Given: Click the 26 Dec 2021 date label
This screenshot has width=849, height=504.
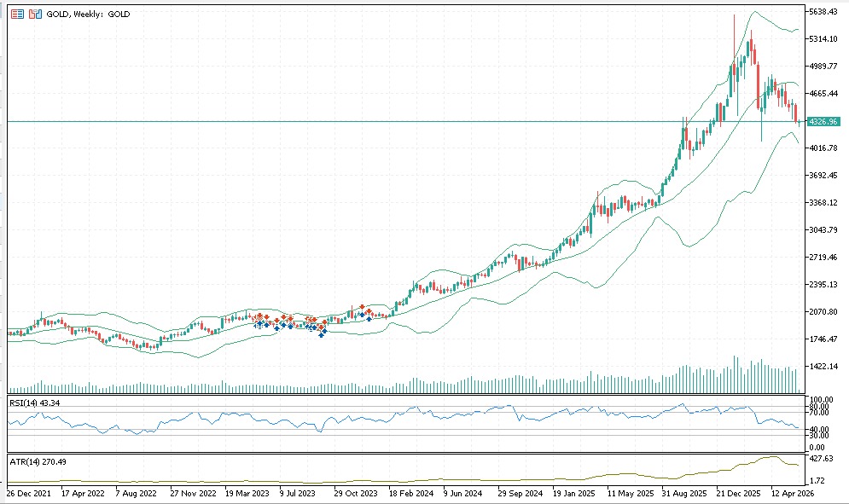Looking at the screenshot, I should (x=28, y=493).
